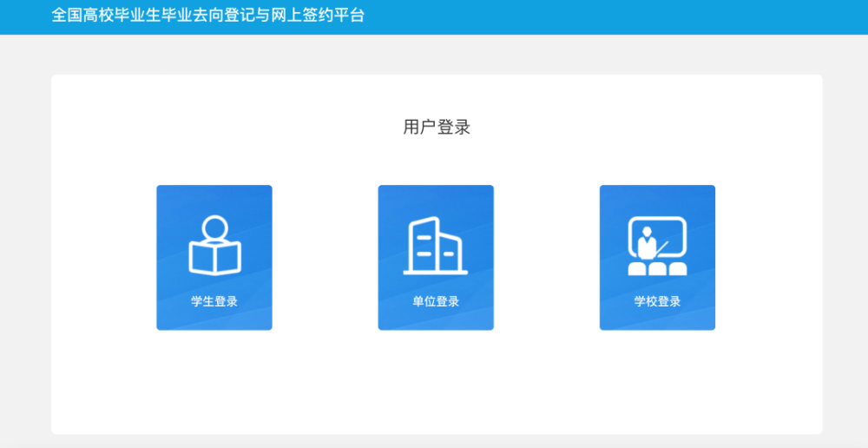The image size is (868, 448).
Task: Click the platform title 全国高校毕业生毕业去向登记与网上签约平台
Action: pos(208,15)
